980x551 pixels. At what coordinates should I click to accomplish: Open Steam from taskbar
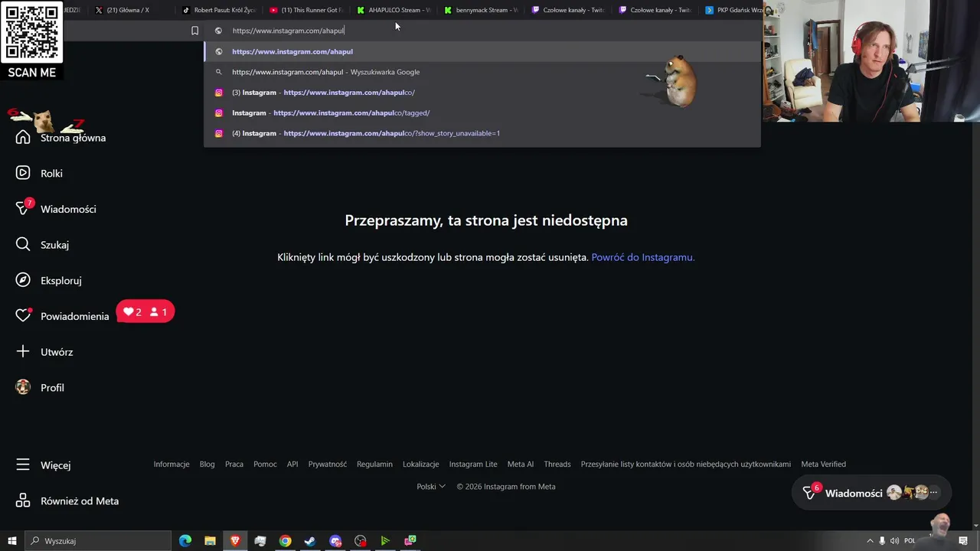pos(310,541)
